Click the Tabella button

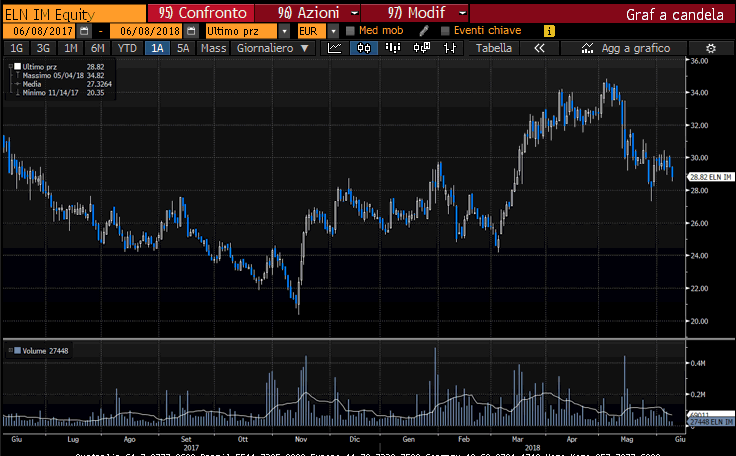(494, 48)
